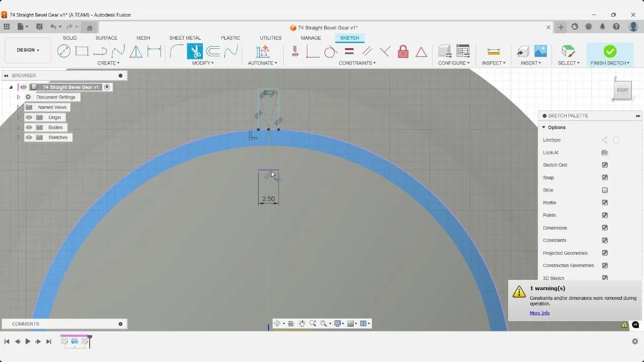This screenshot has height=362, width=644.
Task: Toggle the Points checkbox
Action: click(x=605, y=215)
